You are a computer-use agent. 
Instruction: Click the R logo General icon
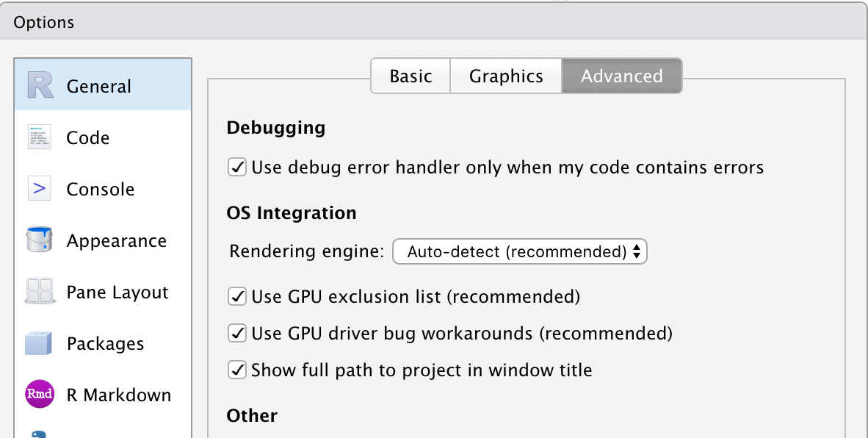click(x=39, y=86)
